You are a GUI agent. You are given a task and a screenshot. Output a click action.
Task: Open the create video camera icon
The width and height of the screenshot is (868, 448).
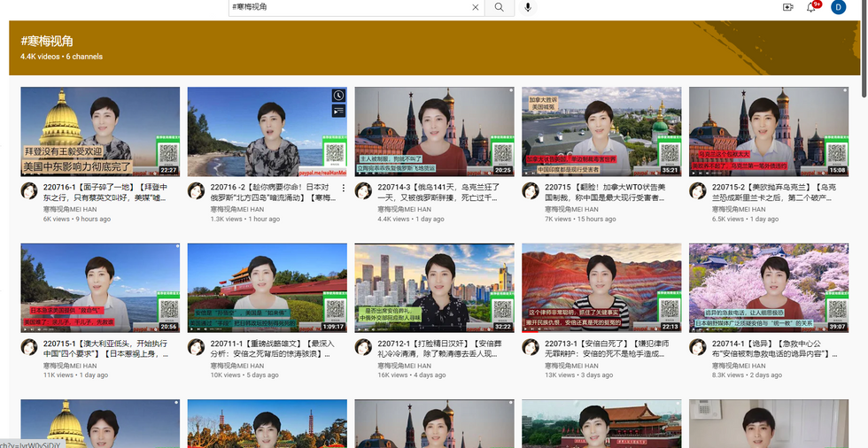click(x=787, y=7)
